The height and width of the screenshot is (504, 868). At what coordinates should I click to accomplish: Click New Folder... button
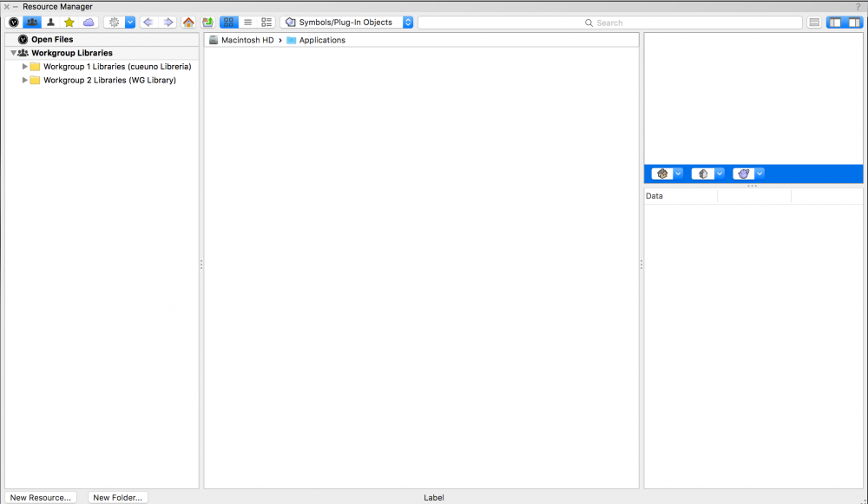(x=118, y=498)
